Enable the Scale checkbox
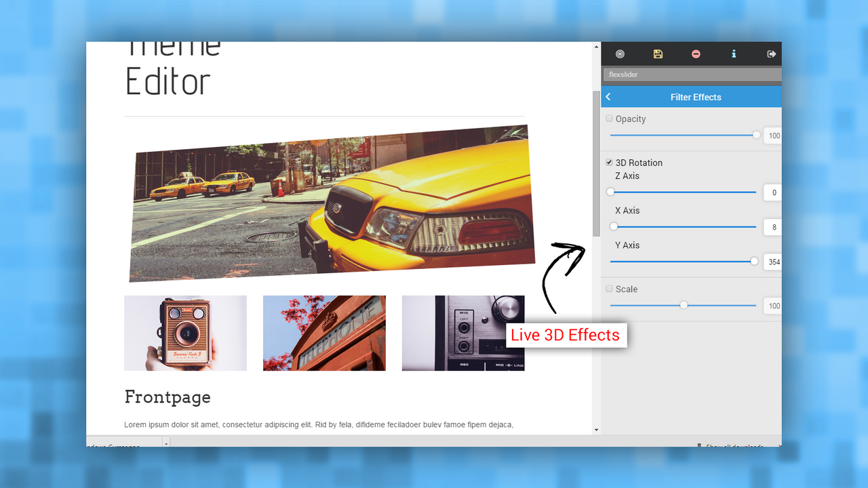The height and width of the screenshot is (488, 868). [x=609, y=289]
